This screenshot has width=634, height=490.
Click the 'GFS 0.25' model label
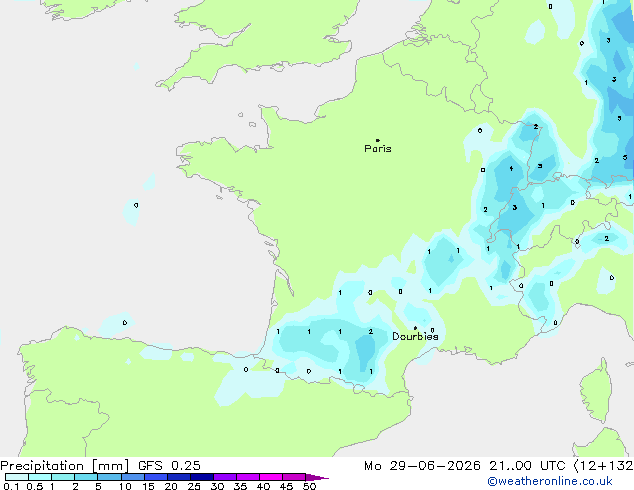pos(169,466)
